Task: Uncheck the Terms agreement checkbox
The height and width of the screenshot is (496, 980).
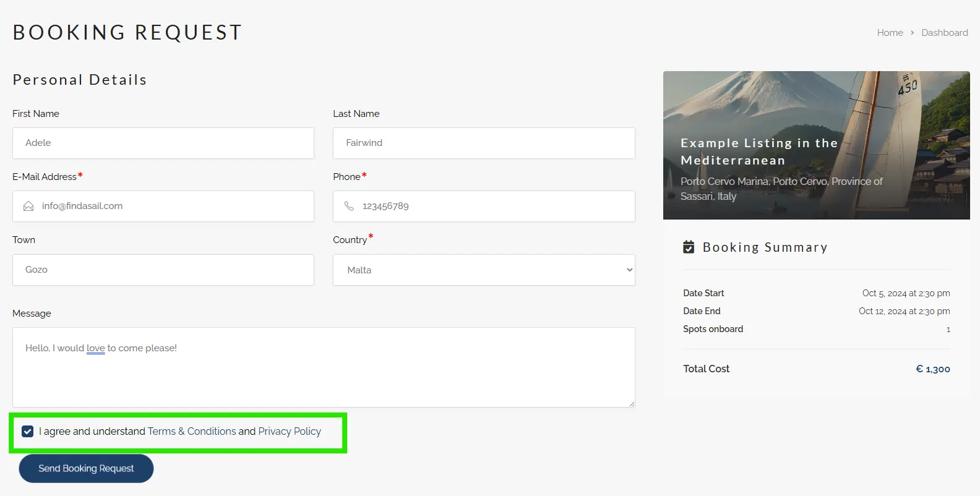Action: (x=28, y=432)
